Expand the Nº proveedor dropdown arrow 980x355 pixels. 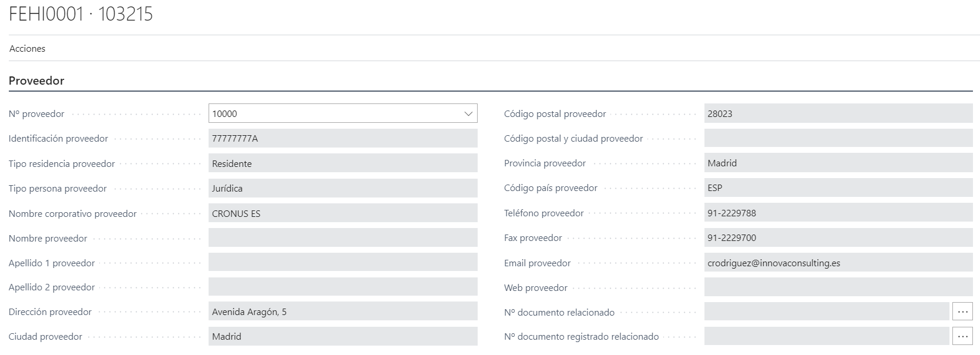tap(468, 114)
